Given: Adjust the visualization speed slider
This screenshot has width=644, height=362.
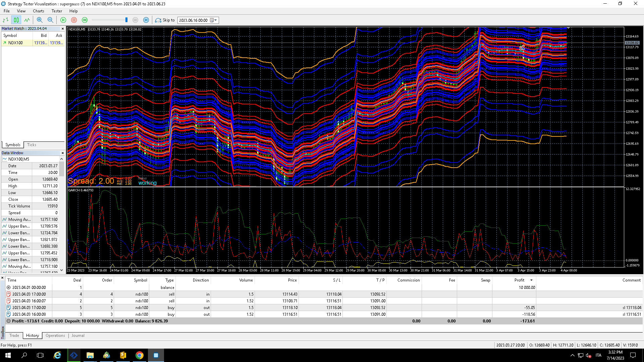Looking at the screenshot, I should click(126, 20).
